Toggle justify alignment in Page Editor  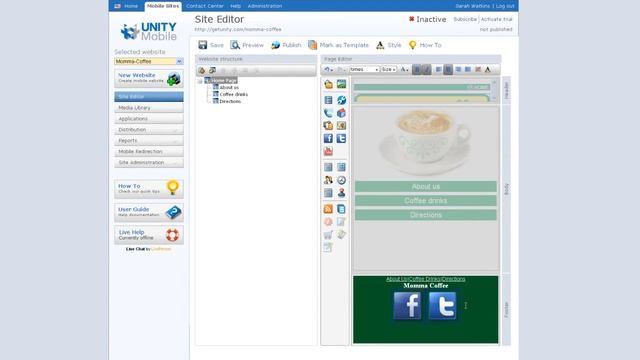(468, 69)
